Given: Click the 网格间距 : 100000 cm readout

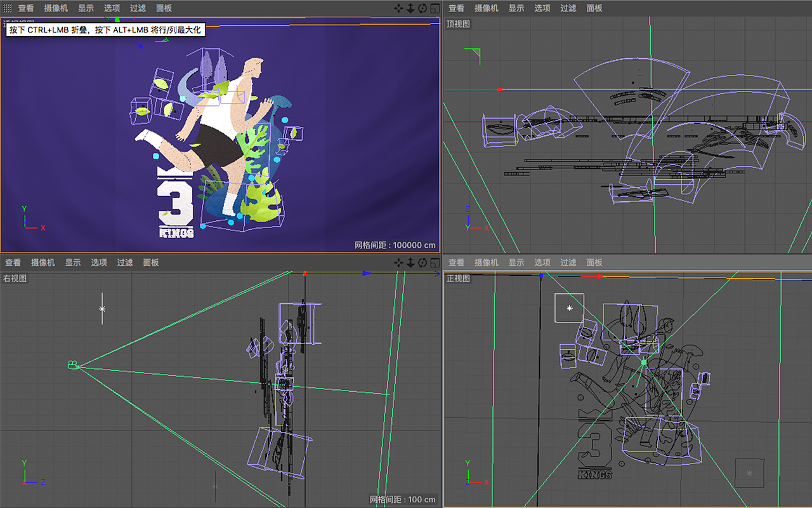Looking at the screenshot, I should point(395,245).
